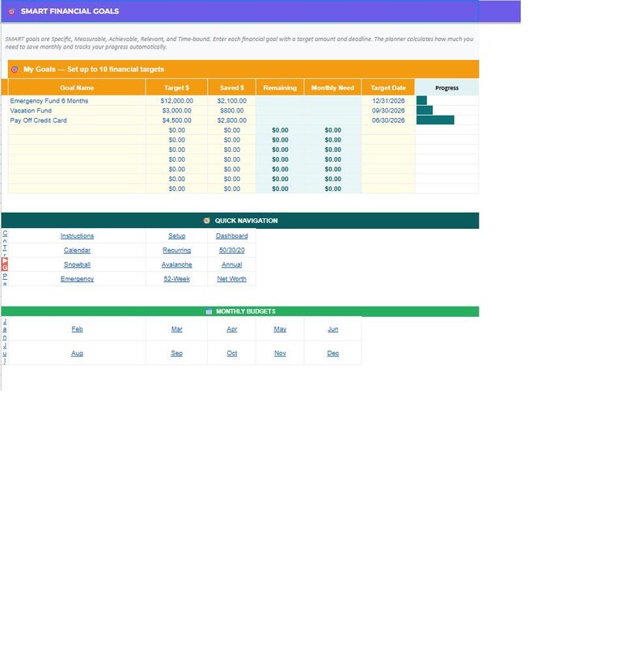Screen dimensions: 642x672
Task: Follow the Avalanche link
Action: [x=176, y=265]
